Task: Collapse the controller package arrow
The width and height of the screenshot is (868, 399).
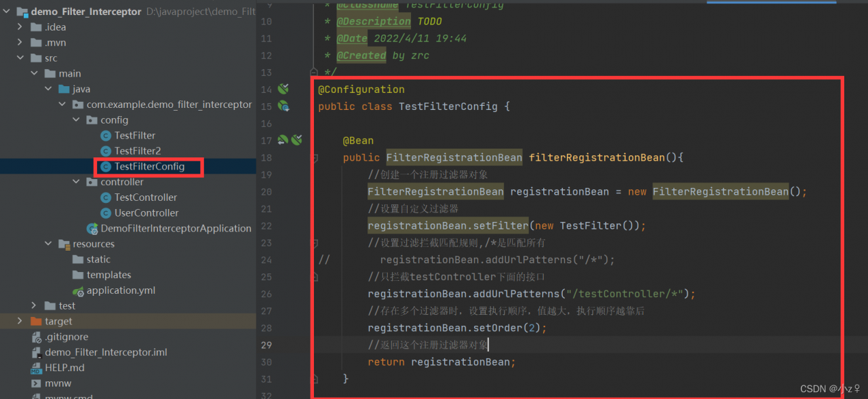Action: click(x=77, y=182)
